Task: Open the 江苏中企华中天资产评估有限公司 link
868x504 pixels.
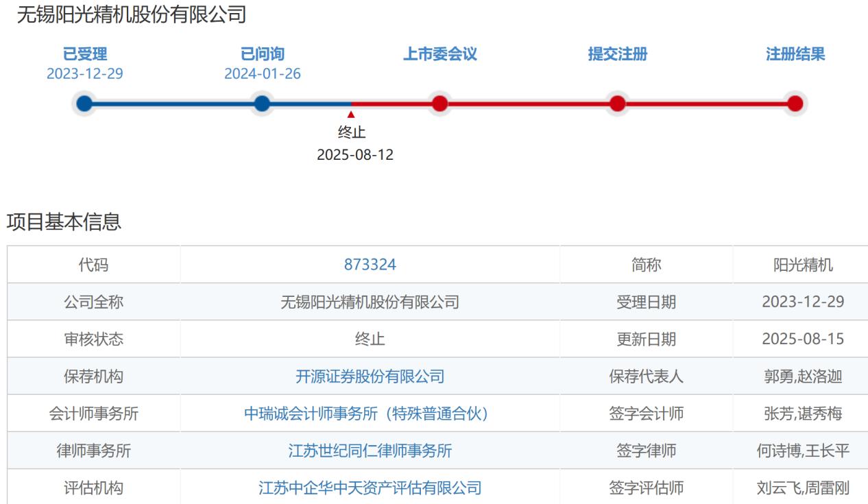Action: pos(370,488)
